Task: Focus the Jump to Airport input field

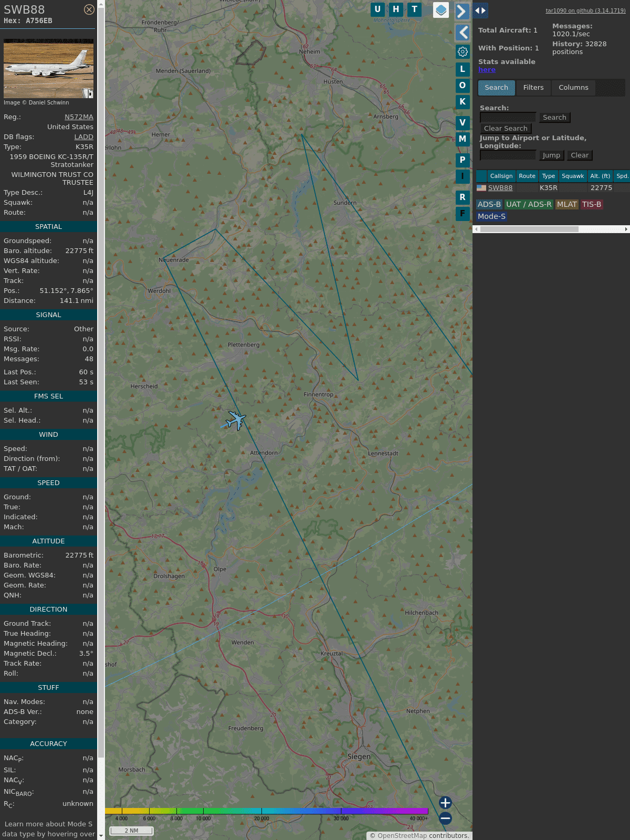Action: [x=508, y=155]
